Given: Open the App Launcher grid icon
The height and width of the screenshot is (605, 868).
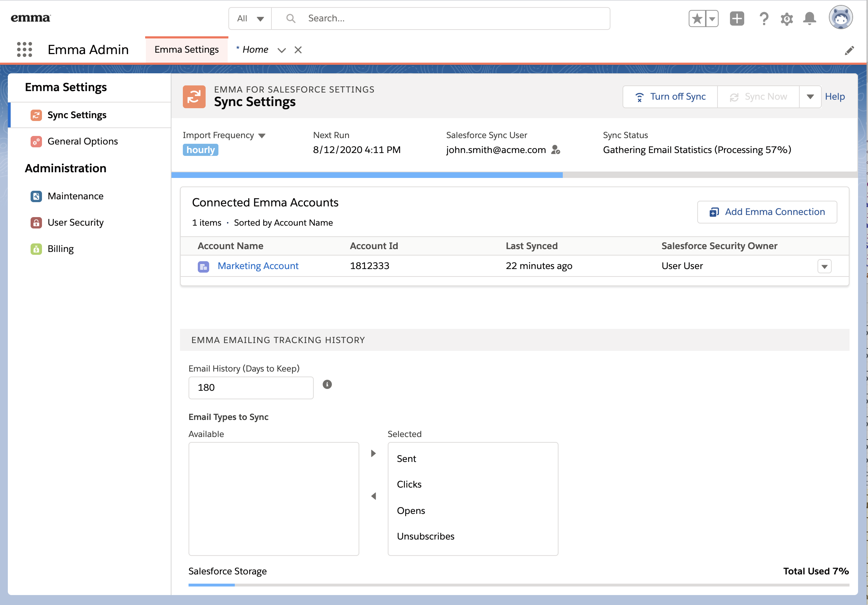Looking at the screenshot, I should [x=24, y=49].
